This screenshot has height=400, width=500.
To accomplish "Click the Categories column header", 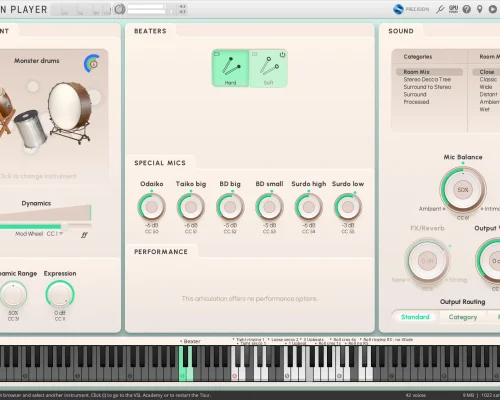I will click(x=418, y=57).
